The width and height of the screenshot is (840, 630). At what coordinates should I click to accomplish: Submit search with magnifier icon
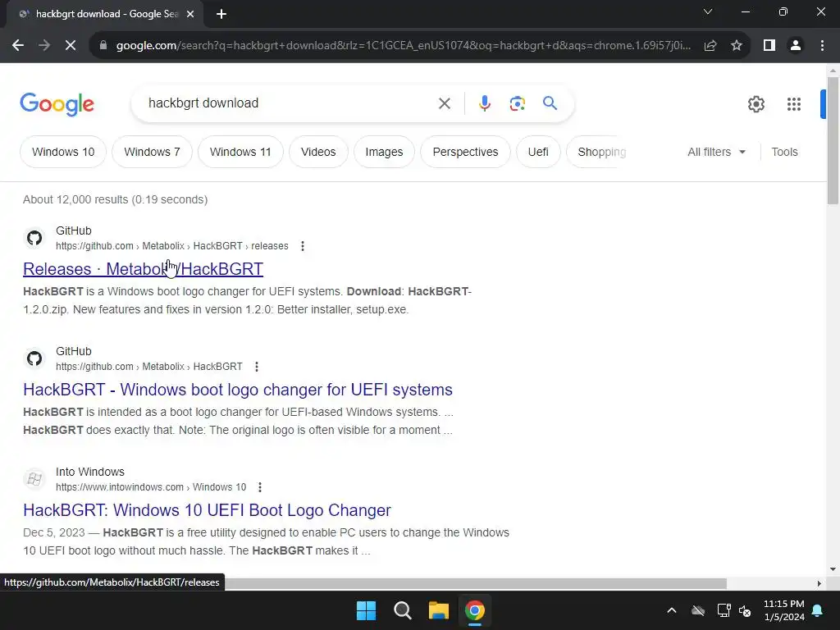[x=550, y=103]
